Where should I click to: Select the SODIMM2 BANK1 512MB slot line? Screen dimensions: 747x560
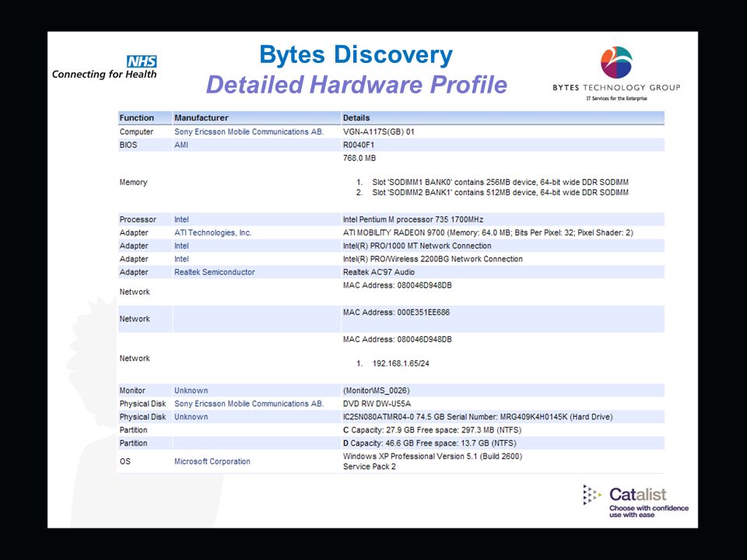click(x=500, y=192)
